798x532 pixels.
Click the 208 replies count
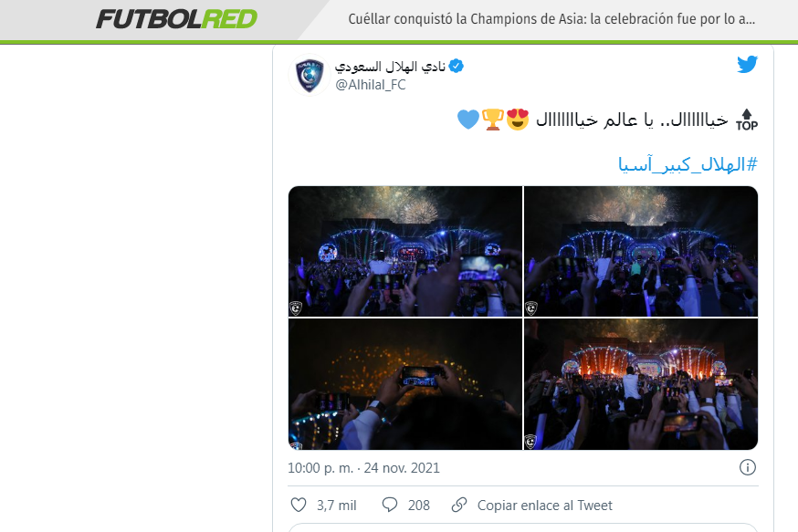click(419, 506)
